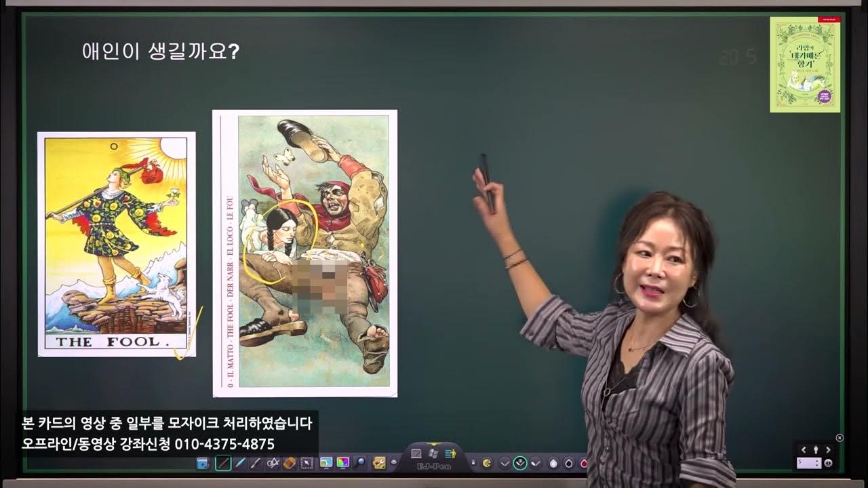Switch to Windows desktop mode icon
868x488 pixels.
pyautogui.click(x=433, y=453)
